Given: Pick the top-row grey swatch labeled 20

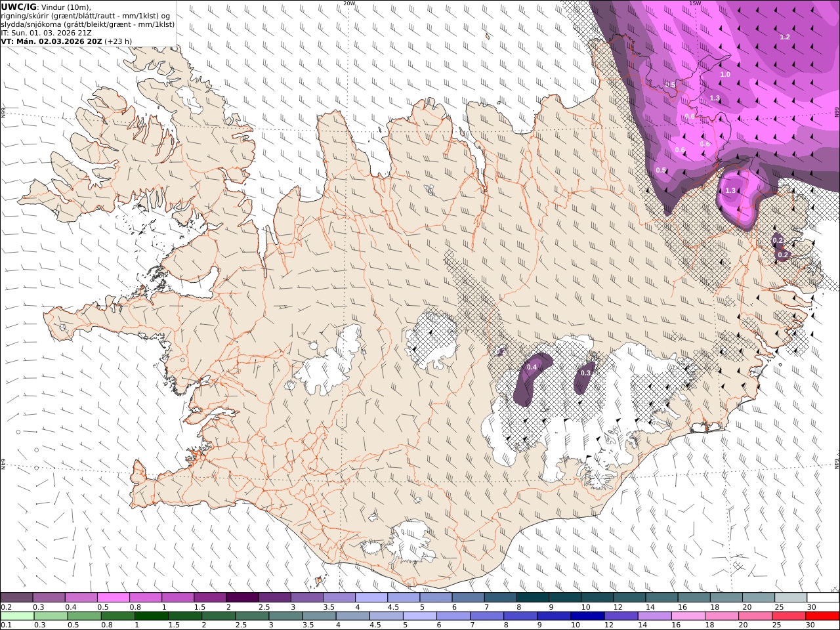Looking at the screenshot, I should [758, 598].
